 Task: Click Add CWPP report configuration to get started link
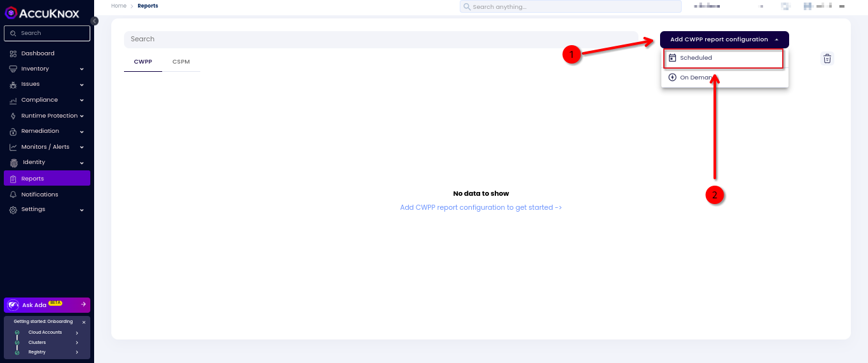click(481, 207)
